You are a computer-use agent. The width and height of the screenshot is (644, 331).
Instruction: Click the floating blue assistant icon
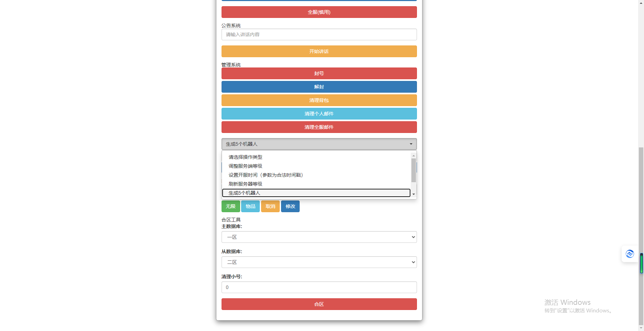click(630, 254)
